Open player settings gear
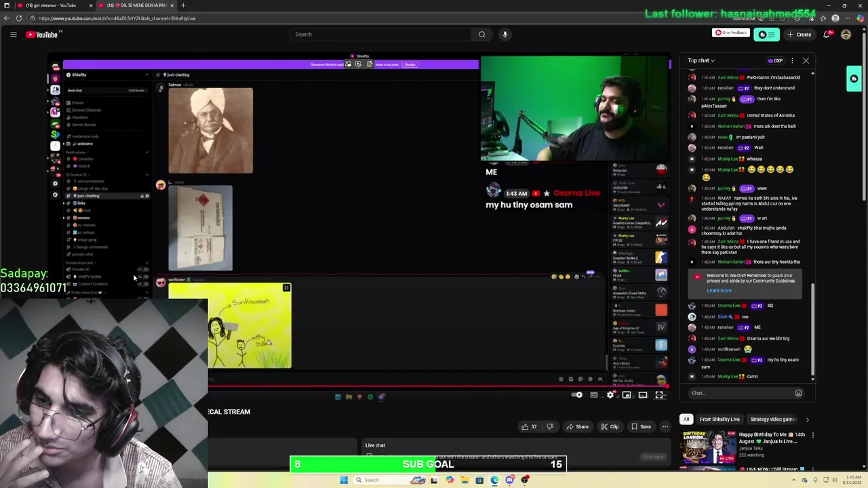Viewport: 868px width, 488px height. click(x=610, y=395)
